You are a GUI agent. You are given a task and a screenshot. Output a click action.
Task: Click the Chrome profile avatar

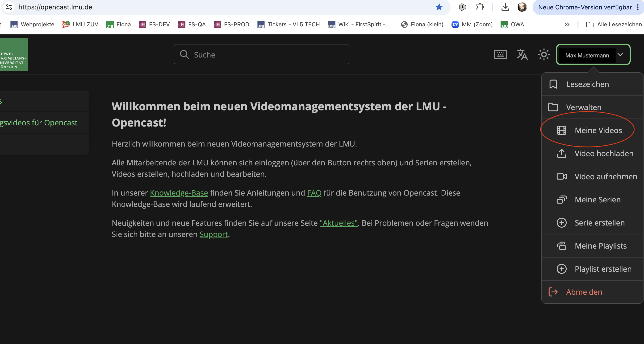point(522,7)
